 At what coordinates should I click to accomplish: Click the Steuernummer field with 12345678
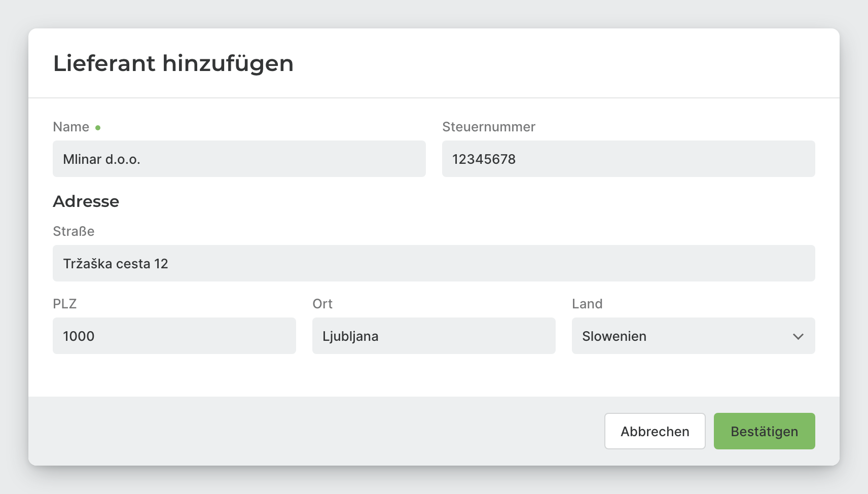pos(629,159)
